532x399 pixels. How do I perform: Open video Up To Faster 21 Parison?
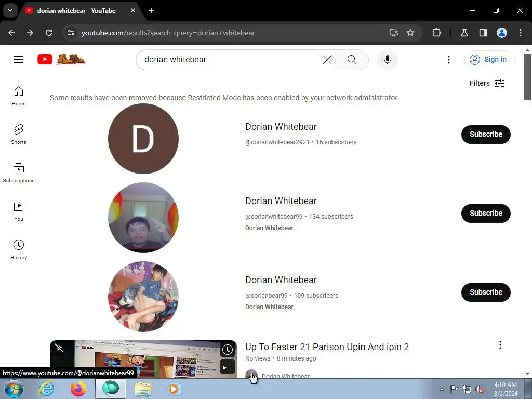(x=327, y=347)
